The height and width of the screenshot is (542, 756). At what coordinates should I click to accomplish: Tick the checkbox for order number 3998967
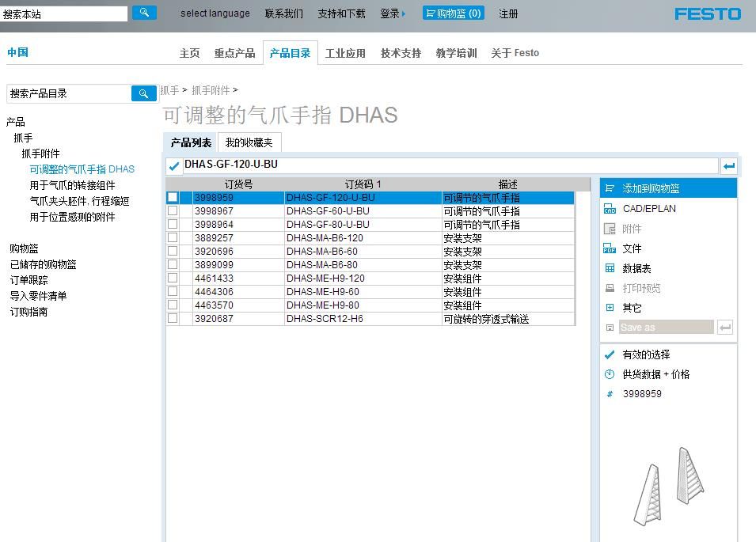(173, 211)
